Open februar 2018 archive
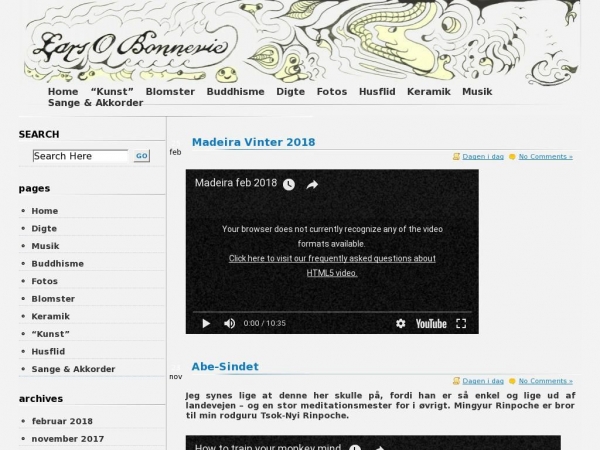Screen dimensions: 600x450 coord(62,421)
